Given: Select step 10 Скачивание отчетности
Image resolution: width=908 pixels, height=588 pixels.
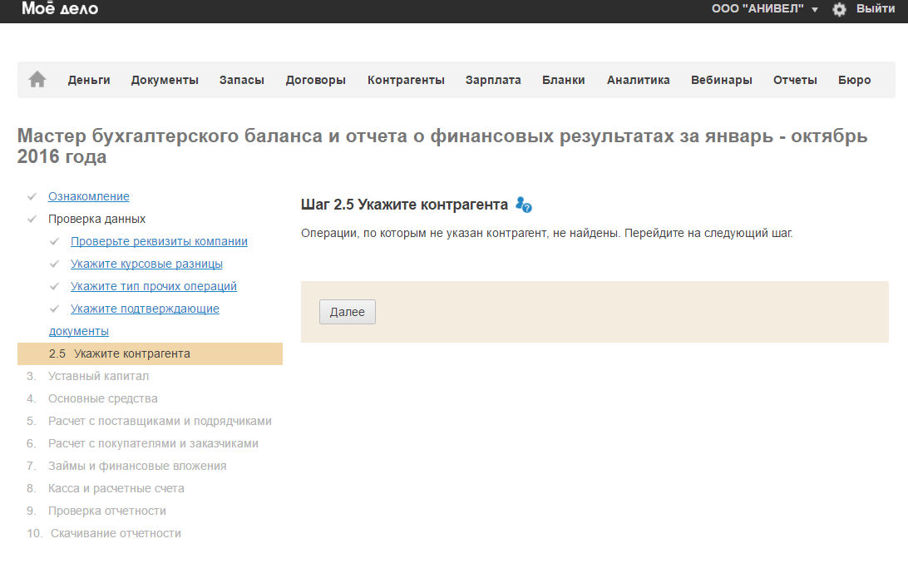Looking at the screenshot, I should [116, 533].
